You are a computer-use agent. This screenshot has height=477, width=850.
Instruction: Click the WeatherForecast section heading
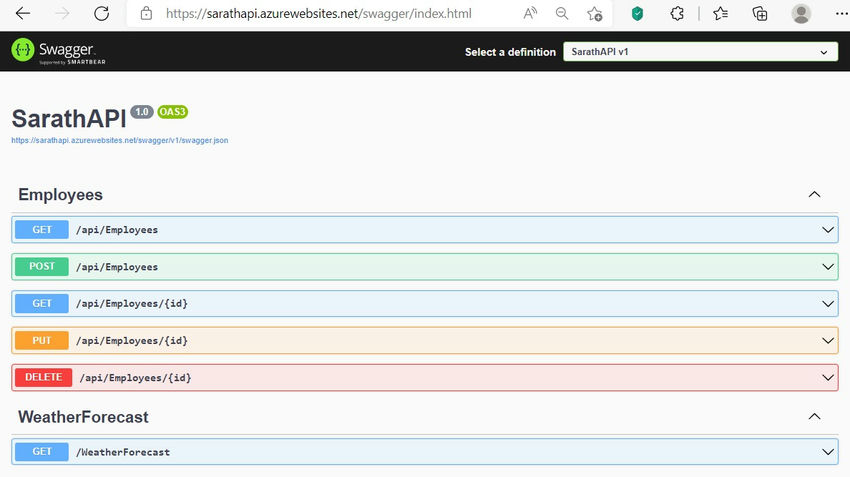point(83,417)
